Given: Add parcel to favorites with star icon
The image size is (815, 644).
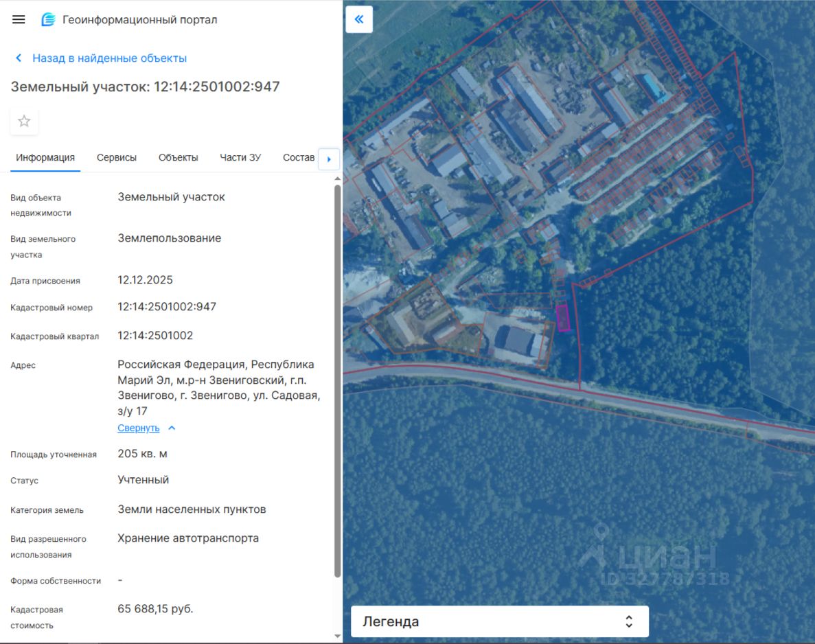Looking at the screenshot, I should (x=24, y=121).
